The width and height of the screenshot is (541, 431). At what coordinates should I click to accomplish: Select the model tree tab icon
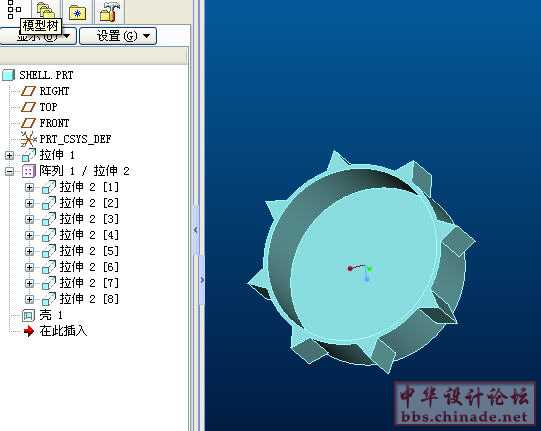pyautogui.click(x=14, y=9)
